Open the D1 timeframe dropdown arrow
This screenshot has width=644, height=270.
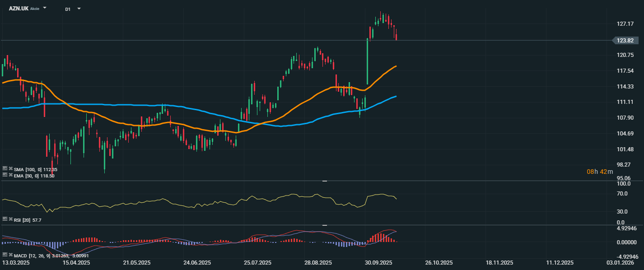click(x=79, y=9)
